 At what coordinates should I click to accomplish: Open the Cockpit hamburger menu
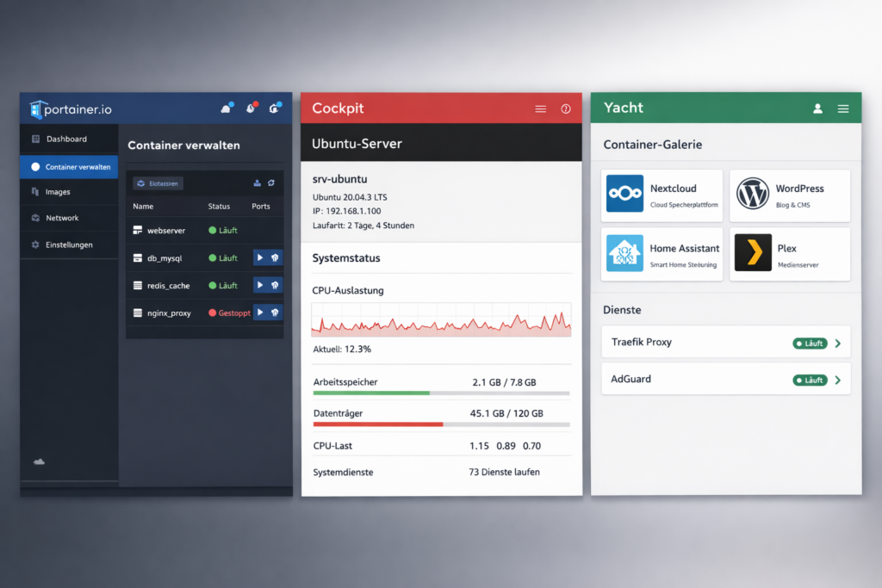(541, 109)
